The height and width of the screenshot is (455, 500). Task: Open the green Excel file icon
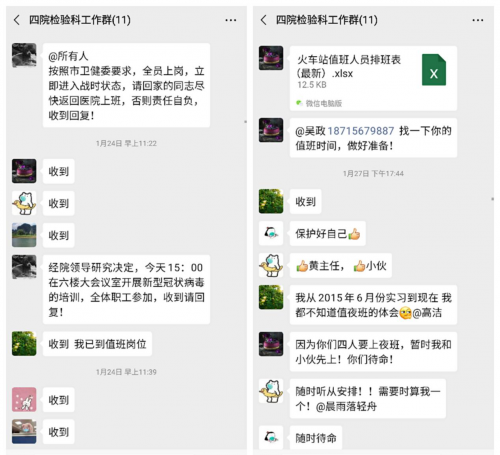pyautogui.click(x=434, y=70)
